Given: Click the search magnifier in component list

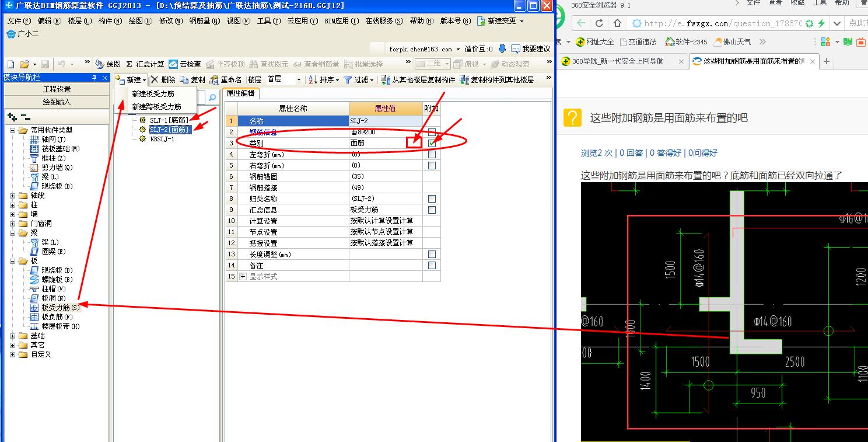Looking at the screenshot, I should (x=212, y=98).
